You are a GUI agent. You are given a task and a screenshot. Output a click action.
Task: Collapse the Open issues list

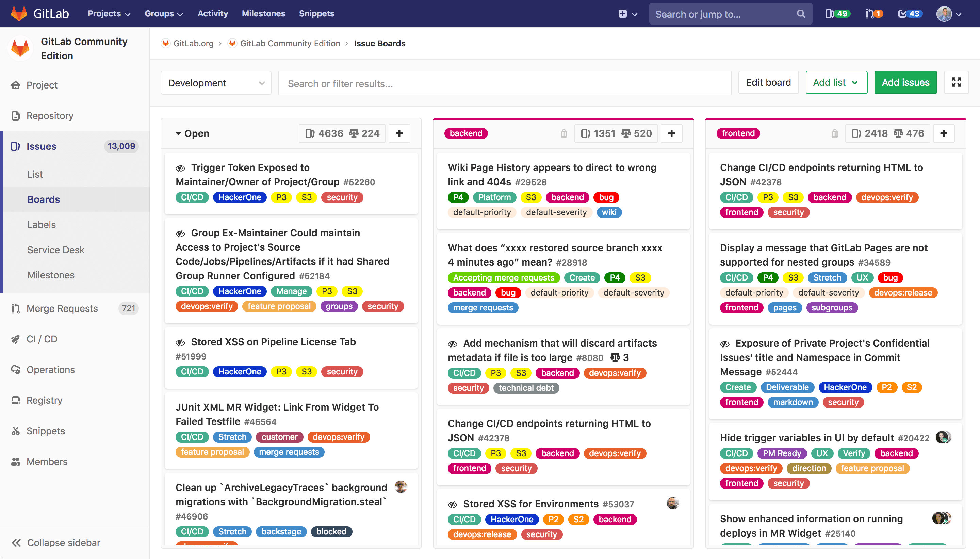[178, 133]
